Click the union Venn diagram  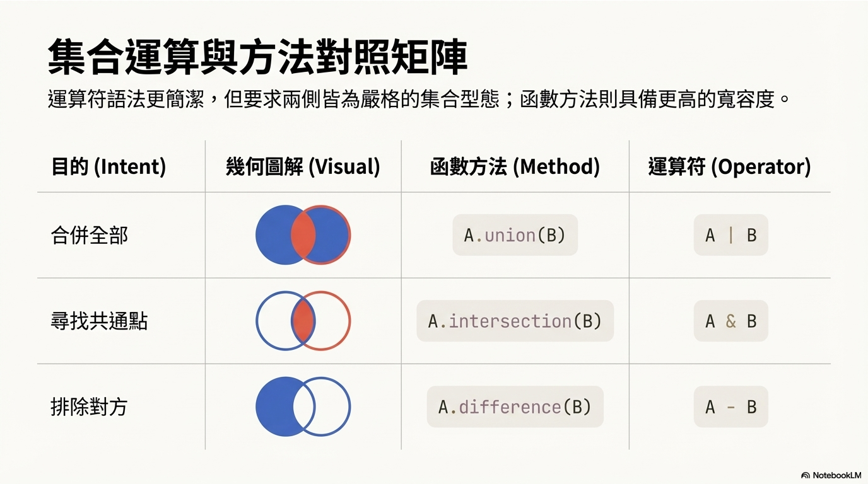(x=303, y=235)
